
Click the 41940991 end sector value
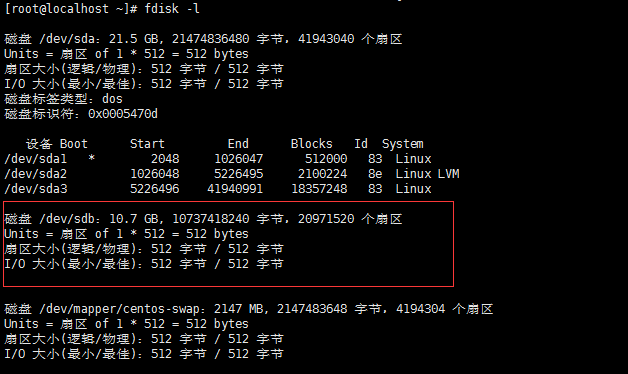coord(235,189)
